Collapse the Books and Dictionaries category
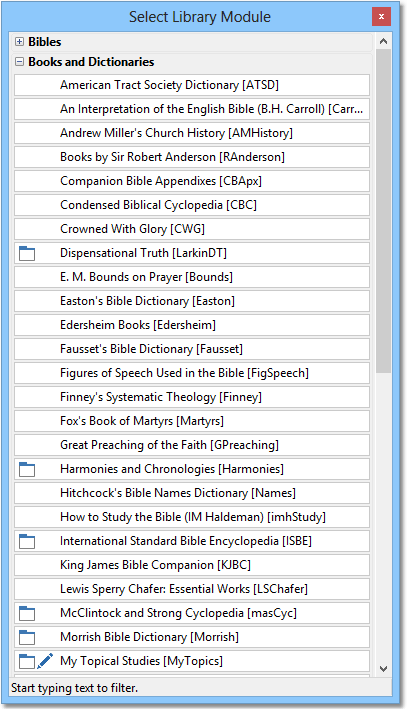Viewport: 407px width, 711px height. [19, 62]
